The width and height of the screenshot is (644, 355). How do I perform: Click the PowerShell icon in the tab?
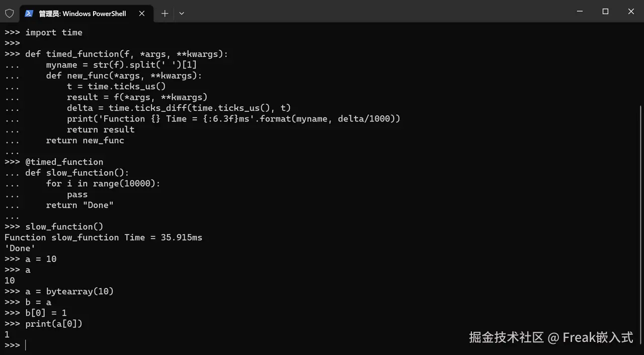pyautogui.click(x=29, y=14)
